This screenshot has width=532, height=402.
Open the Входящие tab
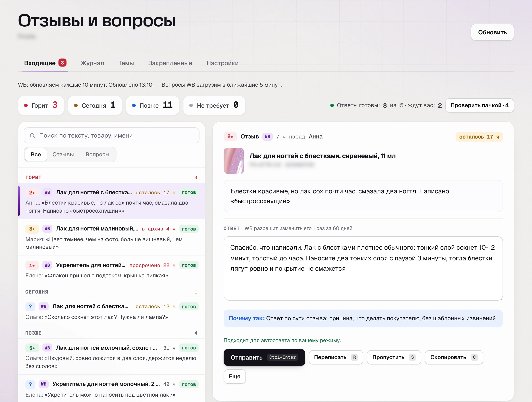45,63
